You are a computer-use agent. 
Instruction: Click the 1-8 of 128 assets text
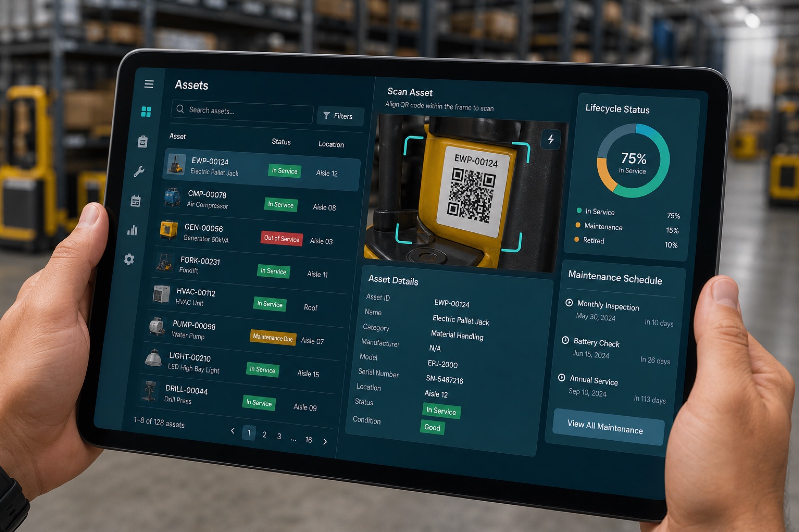point(159,422)
